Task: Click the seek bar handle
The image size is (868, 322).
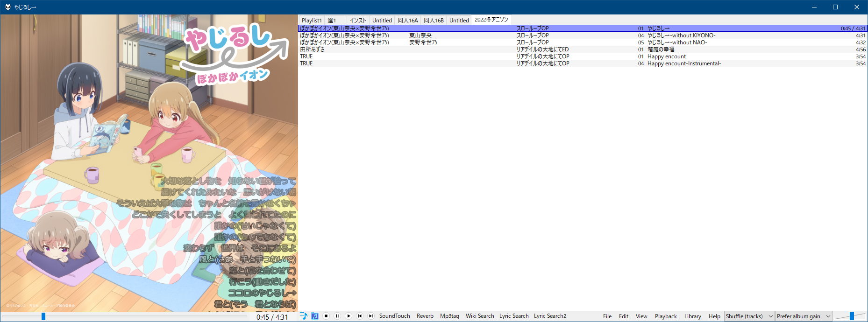Action: 43,316
